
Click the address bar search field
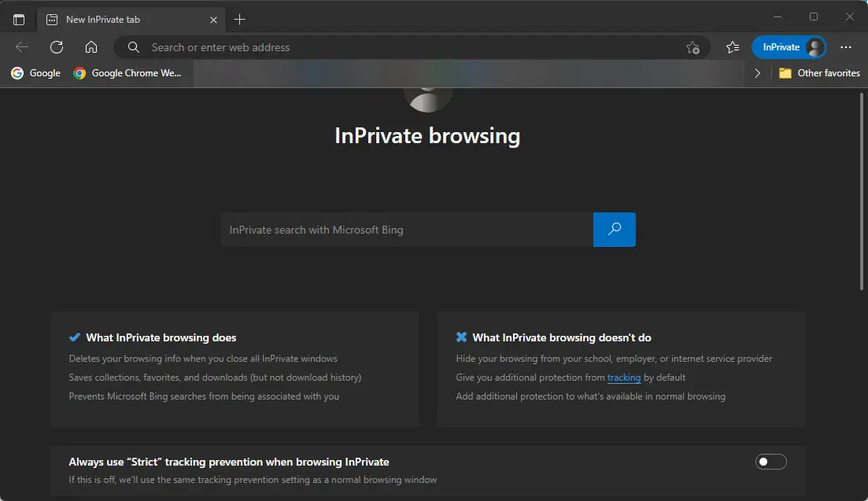tap(412, 47)
